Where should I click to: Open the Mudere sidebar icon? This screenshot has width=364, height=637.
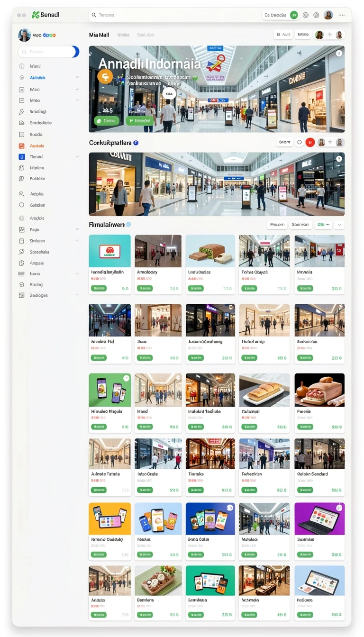tap(21, 168)
